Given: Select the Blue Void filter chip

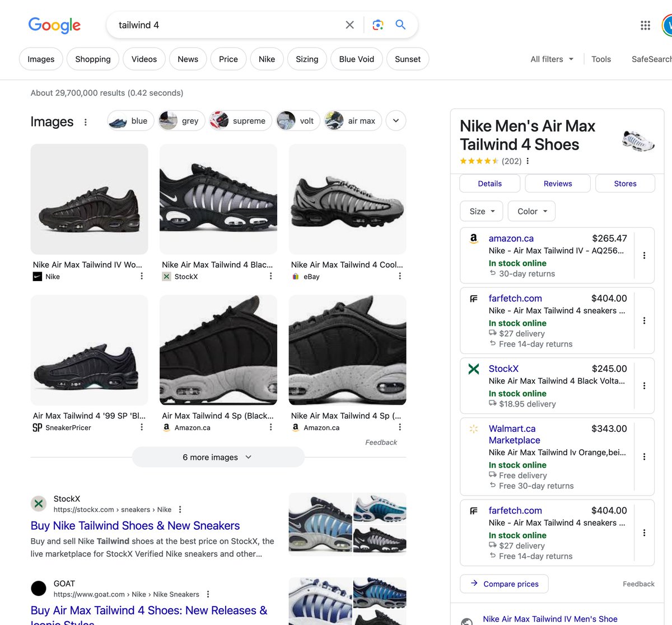Looking at the screenshot, I should pyautogui.click(x=357, y=59).
